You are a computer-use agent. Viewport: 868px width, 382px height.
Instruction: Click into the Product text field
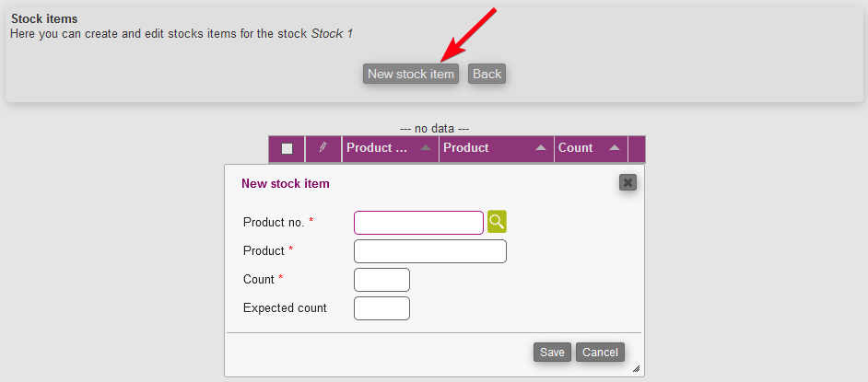point(429,251)
